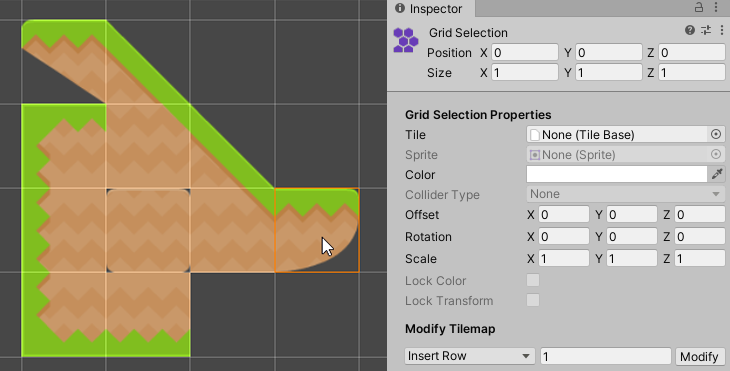Click the Size X input field
730x371 pixels.
click(x=525, y=73)
